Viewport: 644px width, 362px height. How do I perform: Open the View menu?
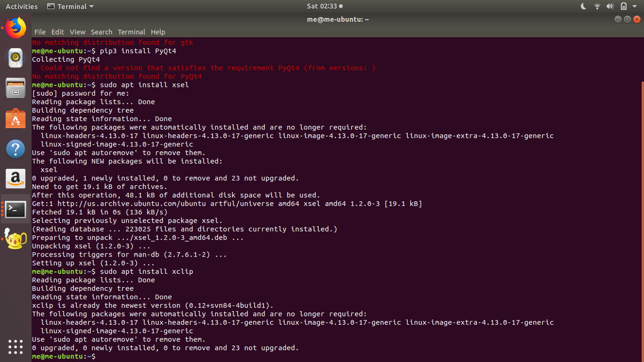point(77,32)
